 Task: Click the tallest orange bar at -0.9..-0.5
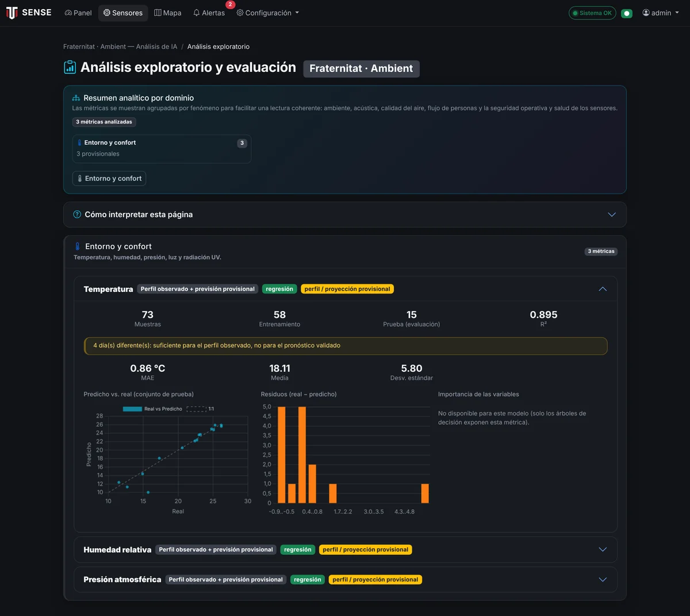pyautogui.click(x=282, y=455)
